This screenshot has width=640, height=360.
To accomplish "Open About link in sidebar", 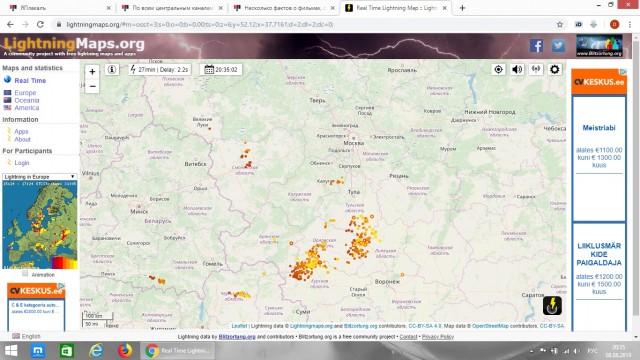I will pyautogui.click(x=22, y=139).
